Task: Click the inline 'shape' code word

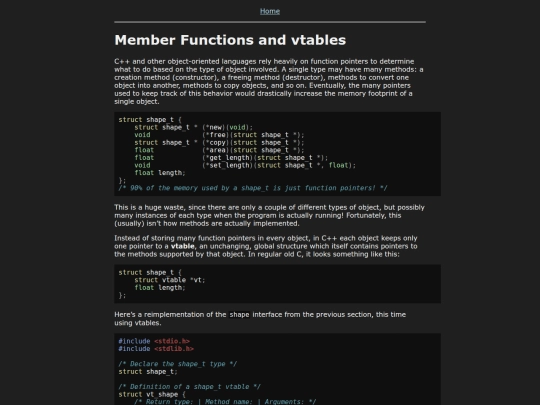Action: point(239,314)
